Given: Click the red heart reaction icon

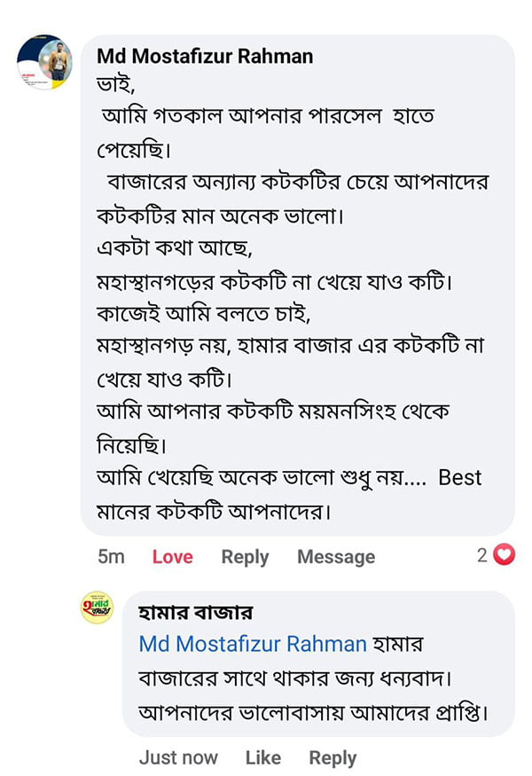Looking at the screenshot, I should click(x=505, y=556).
